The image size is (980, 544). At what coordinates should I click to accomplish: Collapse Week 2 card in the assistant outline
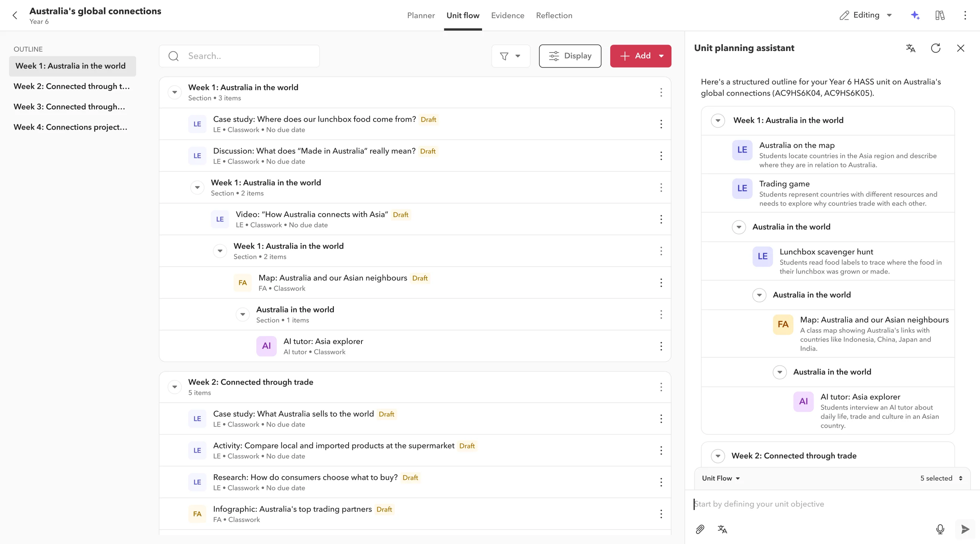(x=718, y=456)
